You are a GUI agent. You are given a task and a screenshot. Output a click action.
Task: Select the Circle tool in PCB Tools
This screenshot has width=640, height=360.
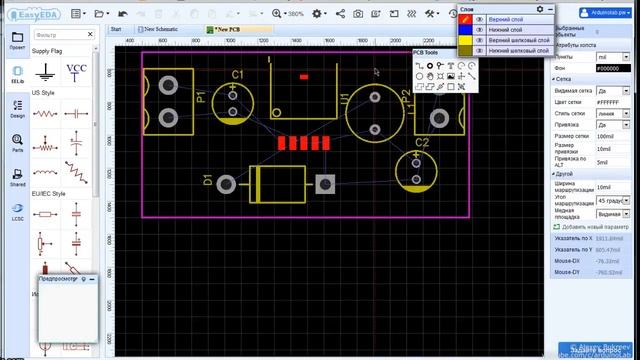click(419, 76)
